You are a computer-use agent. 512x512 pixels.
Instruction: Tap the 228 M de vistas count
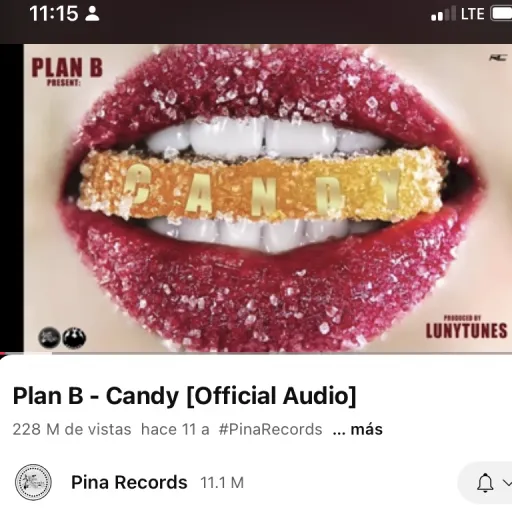point(72,429)
